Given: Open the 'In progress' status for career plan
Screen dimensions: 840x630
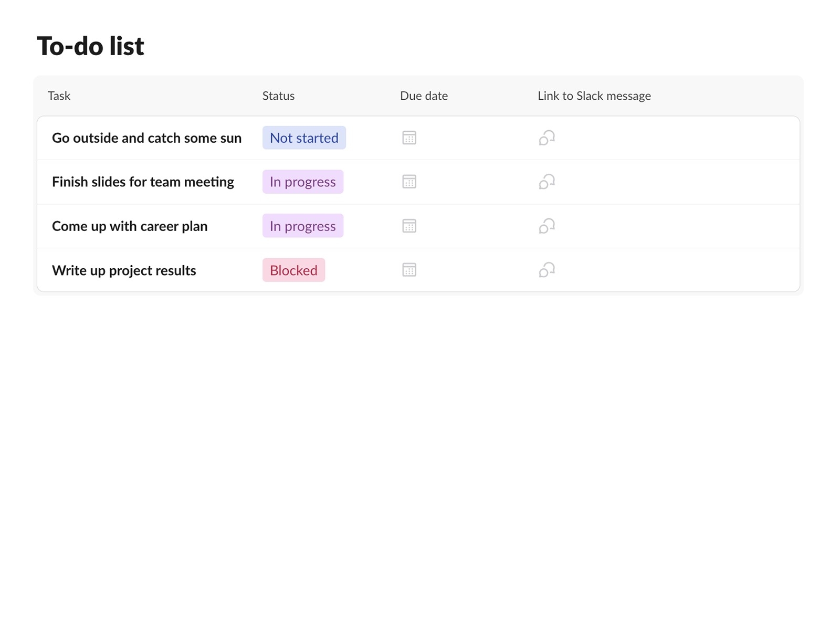Looking at the screenshot, I should (x=303, y=226).
